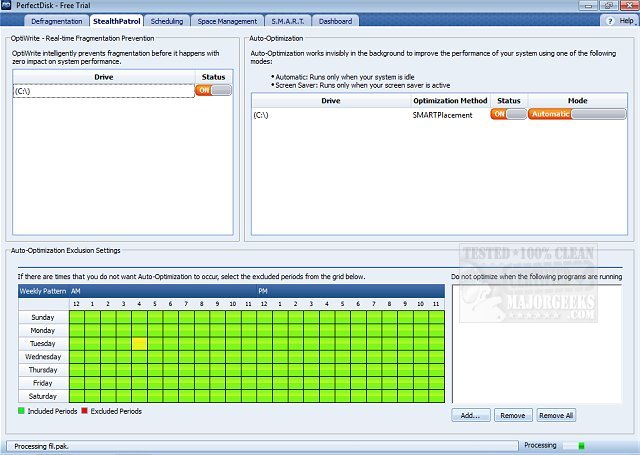Click the Status header in OptiWrite list

pos(213,77)
